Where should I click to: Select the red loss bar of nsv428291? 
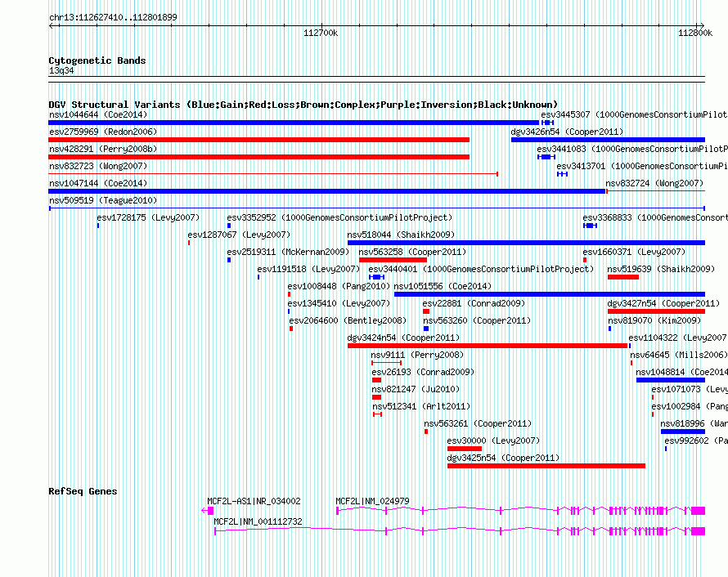click(x=259, y=157)
